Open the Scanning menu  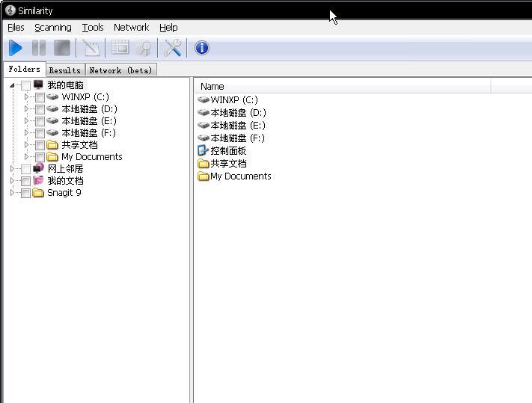coord(52,28)
